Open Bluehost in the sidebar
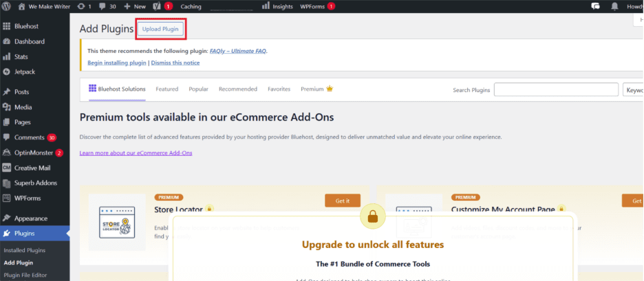The image size is (644, 281). [35, 26]
